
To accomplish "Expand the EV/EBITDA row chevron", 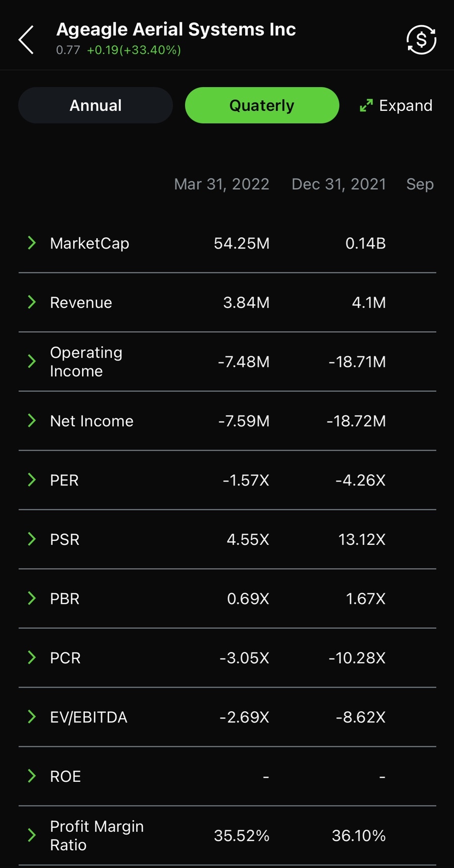I will pyautogui.click(x=31, y=717).
